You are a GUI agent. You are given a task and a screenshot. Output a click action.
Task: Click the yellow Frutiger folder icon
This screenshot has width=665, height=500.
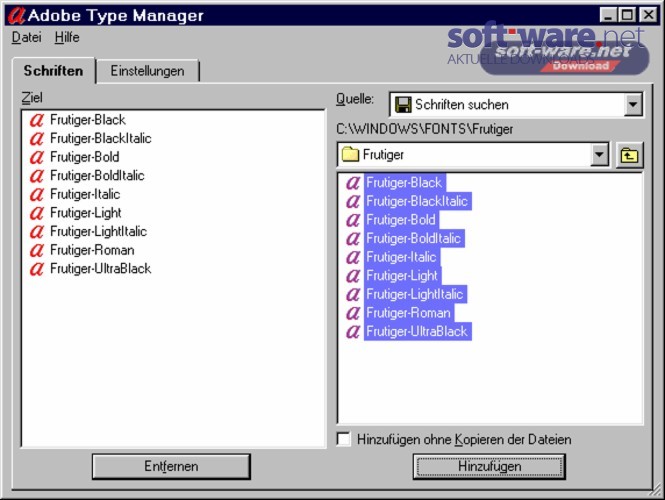[x=350, y=154]
